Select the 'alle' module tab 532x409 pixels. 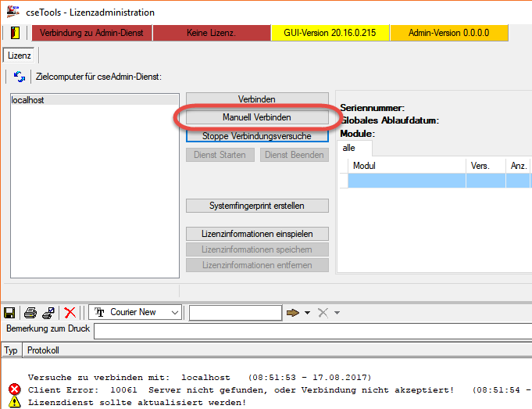click(x=349, y=148)
